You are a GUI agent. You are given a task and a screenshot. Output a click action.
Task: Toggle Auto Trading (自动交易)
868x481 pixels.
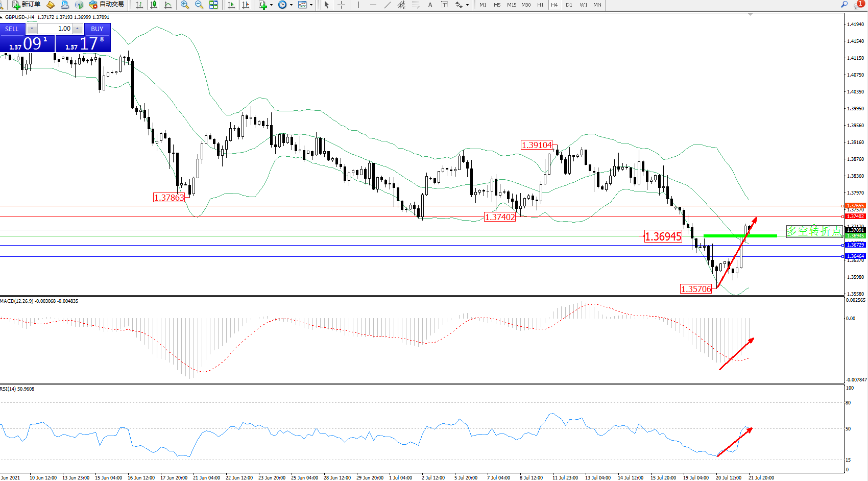[106, 5]
